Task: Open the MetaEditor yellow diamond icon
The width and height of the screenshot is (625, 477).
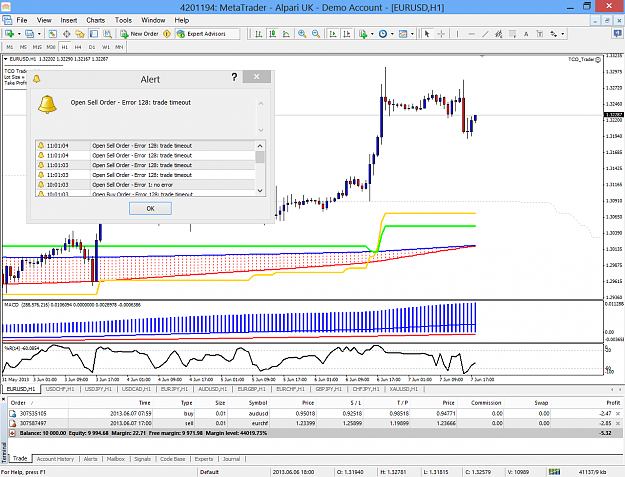Action: (167, 34)
